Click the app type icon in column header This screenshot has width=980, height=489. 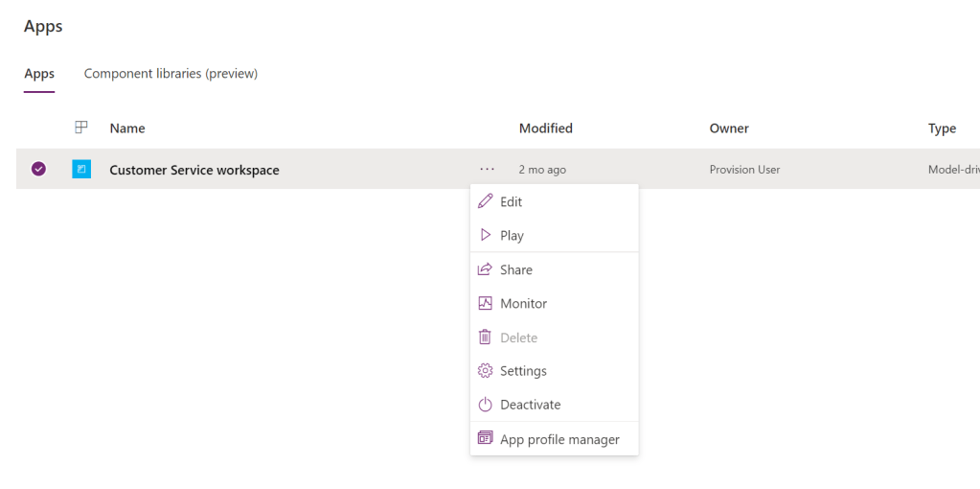point(81,128)
